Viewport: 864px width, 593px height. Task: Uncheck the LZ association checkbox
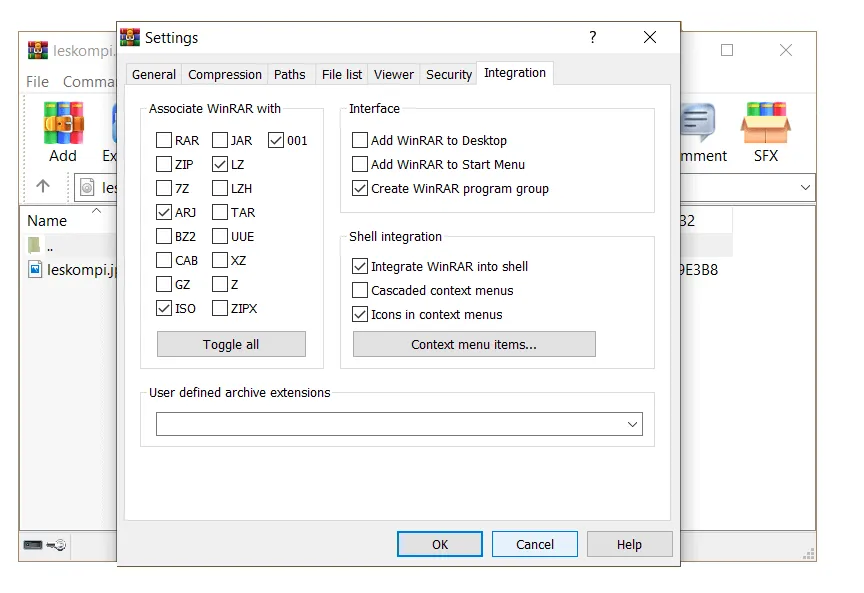(x=220, y=164)
